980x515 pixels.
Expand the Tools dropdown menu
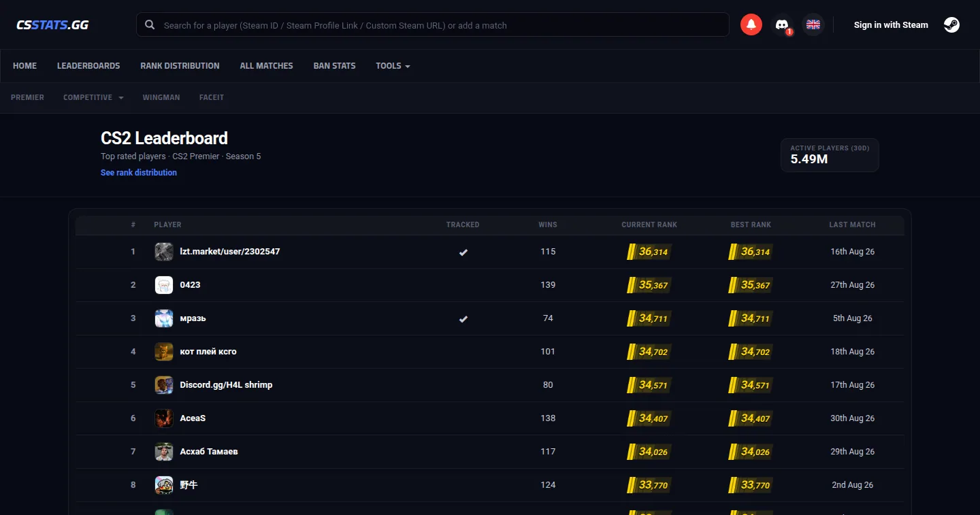393,66
